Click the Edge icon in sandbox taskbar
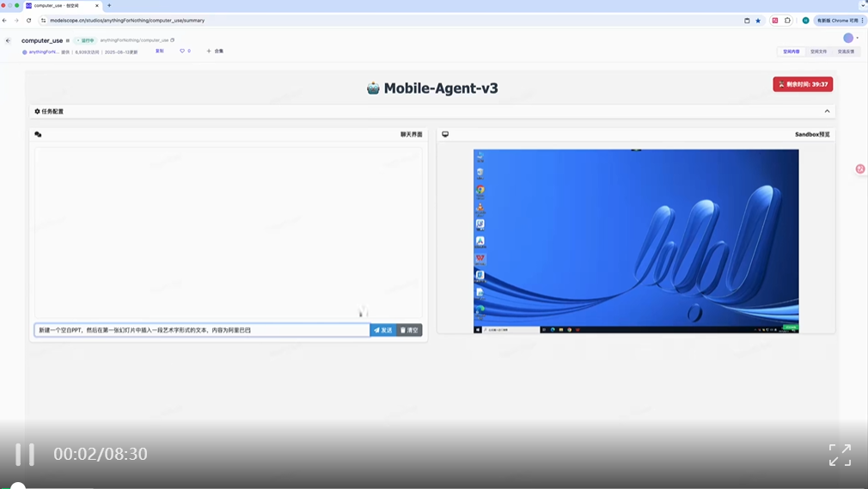868x489 pixels. [553, 329]
